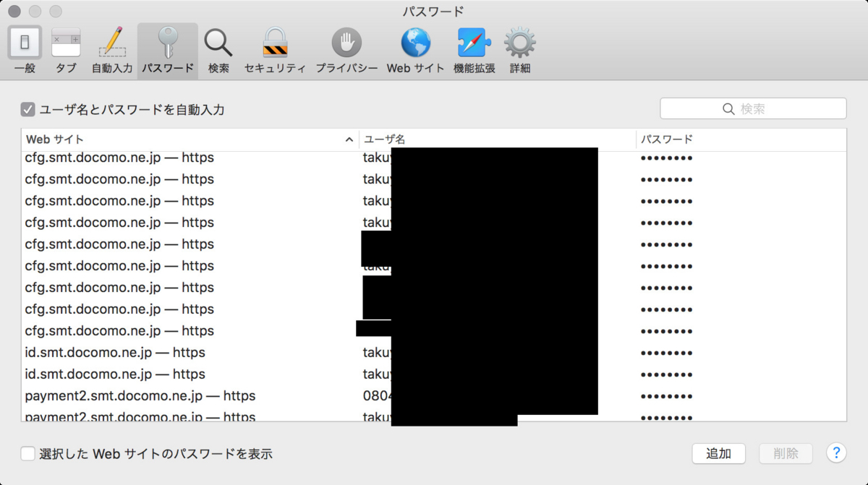Click into the 検索 search field
Screen dimensions: 868x485
[753, 108]
